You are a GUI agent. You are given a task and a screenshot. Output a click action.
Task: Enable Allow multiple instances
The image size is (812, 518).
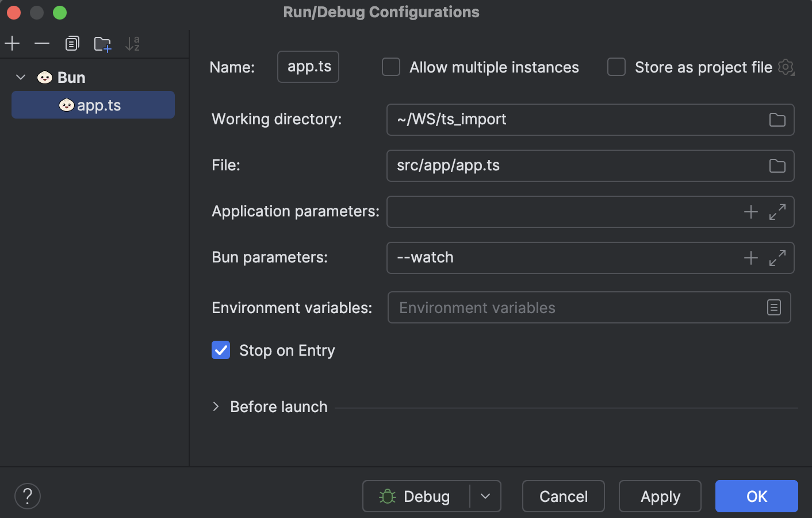point(391,67)
